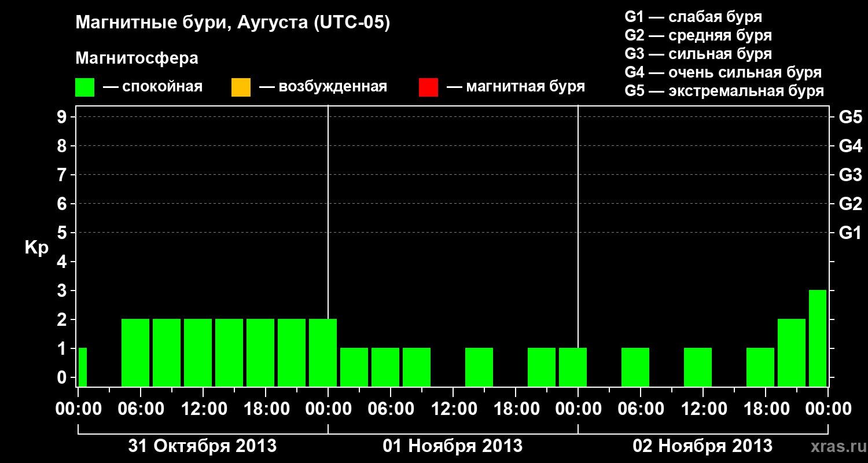Click the only Kp 3 bar on 02 Ноября
This screenshot has width=868, height=463.
tap(818, 338)
